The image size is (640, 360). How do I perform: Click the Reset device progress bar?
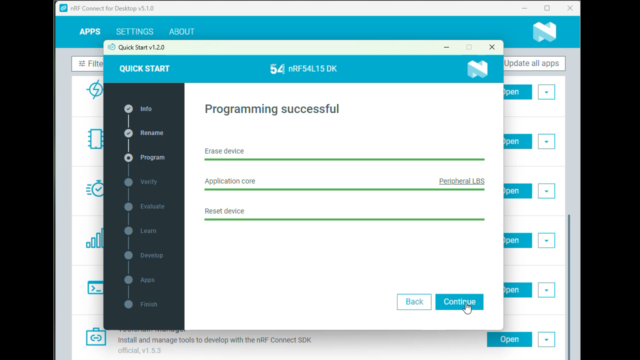[x=344, y=219]
